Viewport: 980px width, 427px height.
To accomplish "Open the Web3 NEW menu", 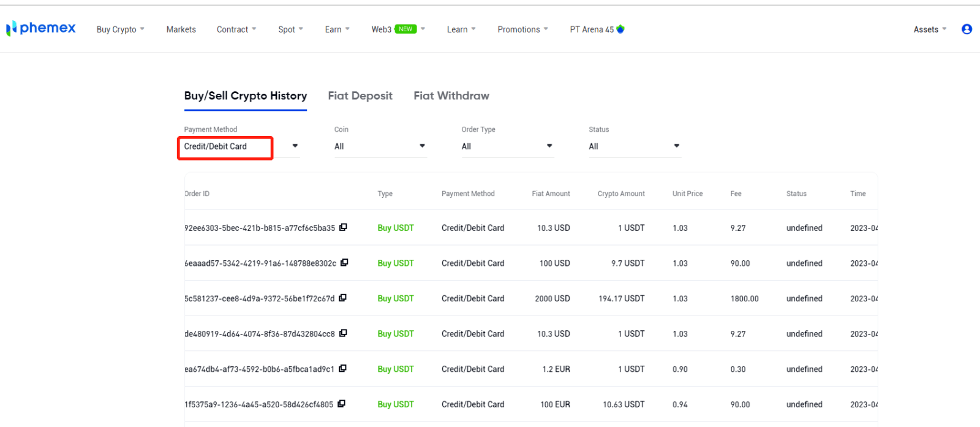I will click(x=398, y=29).
